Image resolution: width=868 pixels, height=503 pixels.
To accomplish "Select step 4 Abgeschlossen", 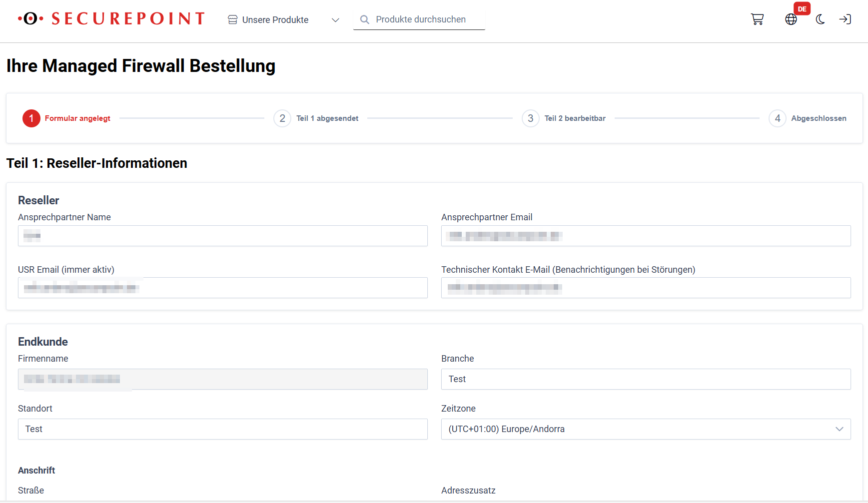I will coord(778,118).
